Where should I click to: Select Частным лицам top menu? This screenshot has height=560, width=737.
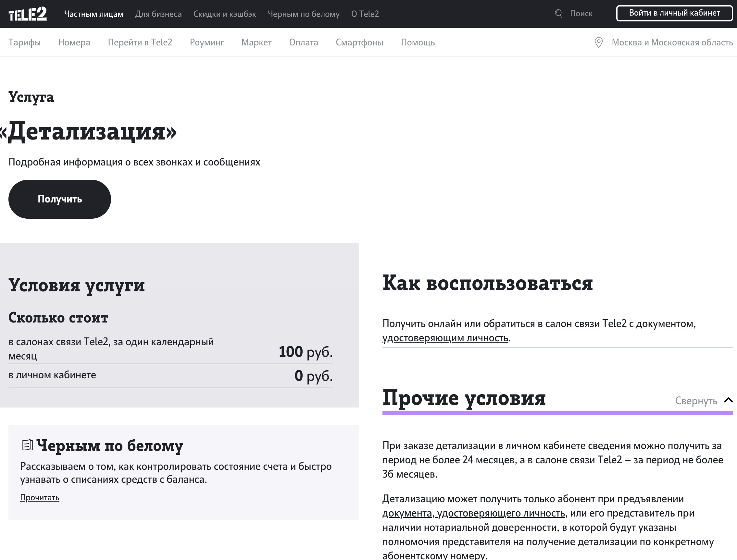pos(94,14)
